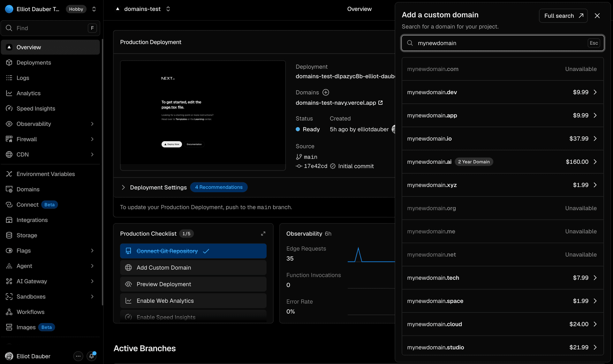Expand the Production Checklist panel
Image resolution: width=613 pixels, height=364 pixels.
tap(263, 234)
